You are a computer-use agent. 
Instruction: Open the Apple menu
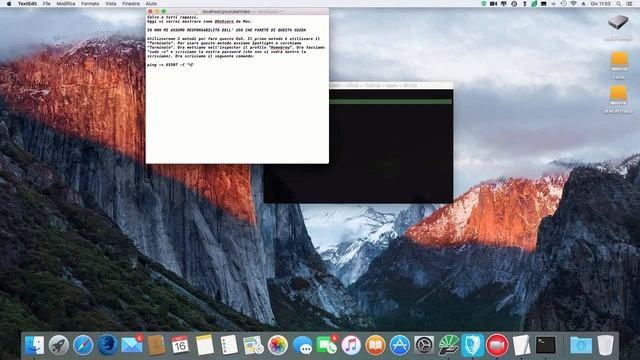coord(9,4)
